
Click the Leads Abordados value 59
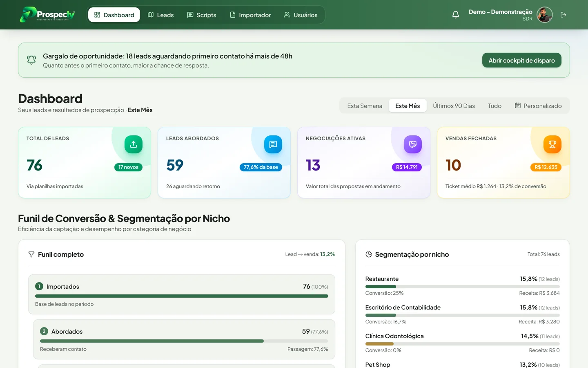(175, 165)
